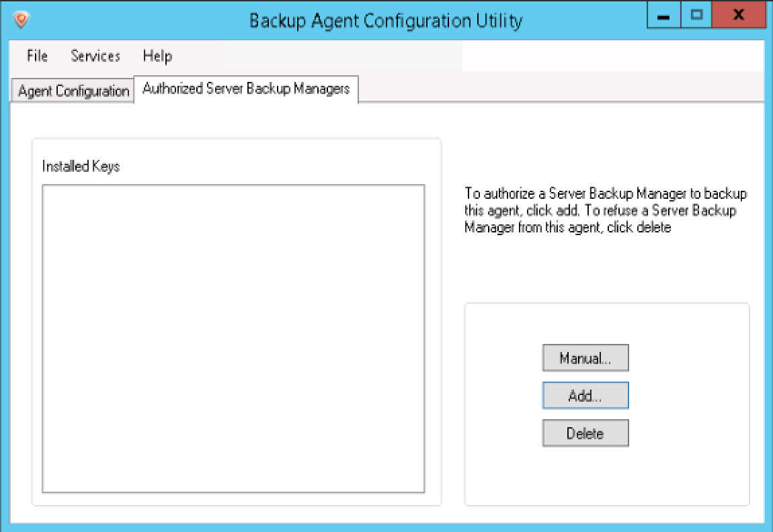Click empty panel area above the Manual... button
Viewport: 773px width, 532px height.
[585, 324]
